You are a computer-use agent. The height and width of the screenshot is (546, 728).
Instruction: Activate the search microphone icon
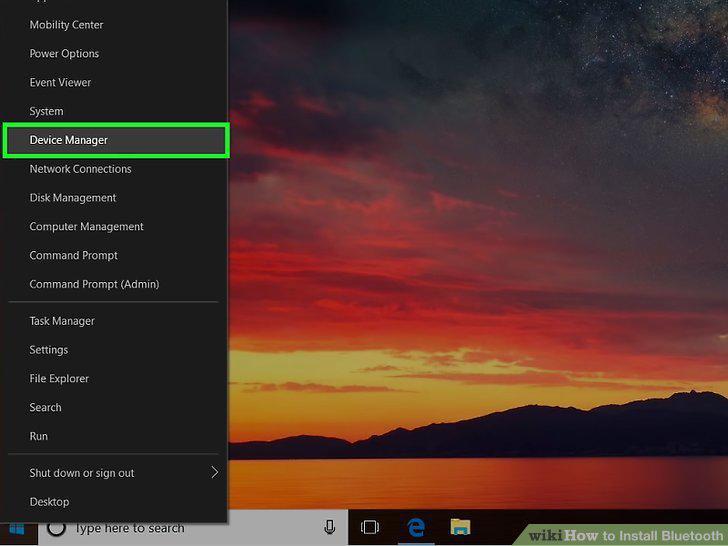330,527
